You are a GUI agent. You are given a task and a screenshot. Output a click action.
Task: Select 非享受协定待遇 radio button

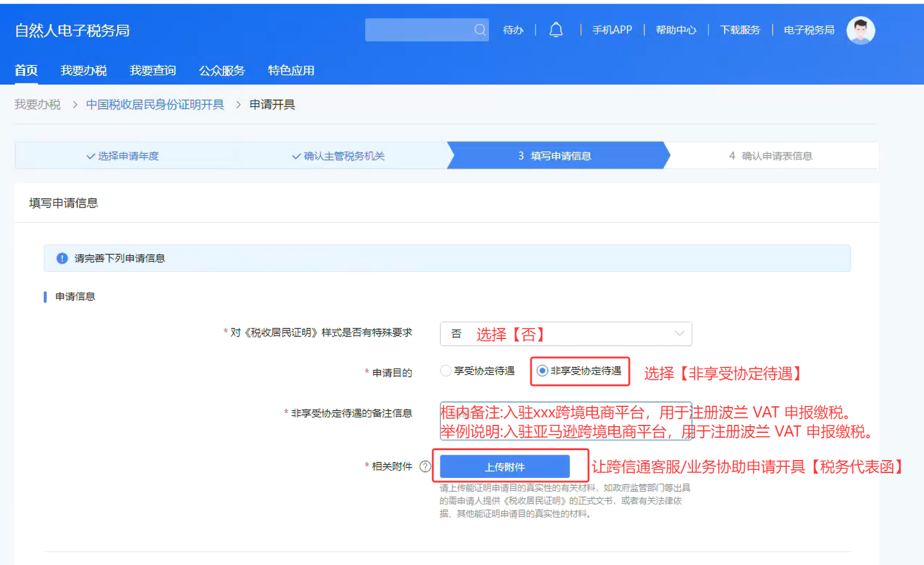point(542,370)
